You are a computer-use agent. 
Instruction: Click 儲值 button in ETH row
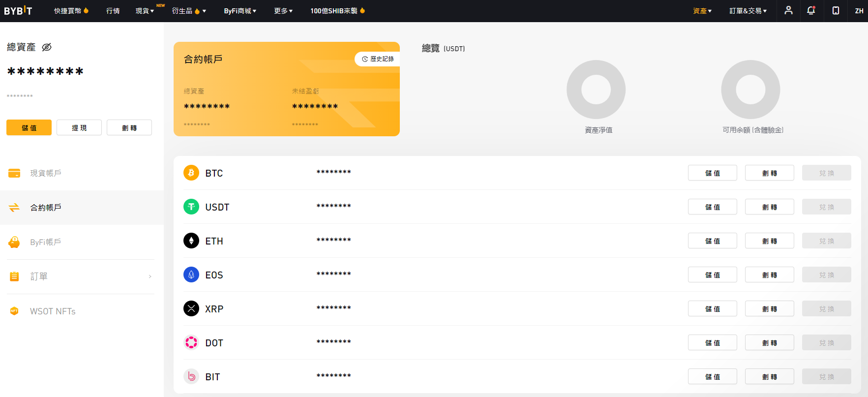point(713,241)
